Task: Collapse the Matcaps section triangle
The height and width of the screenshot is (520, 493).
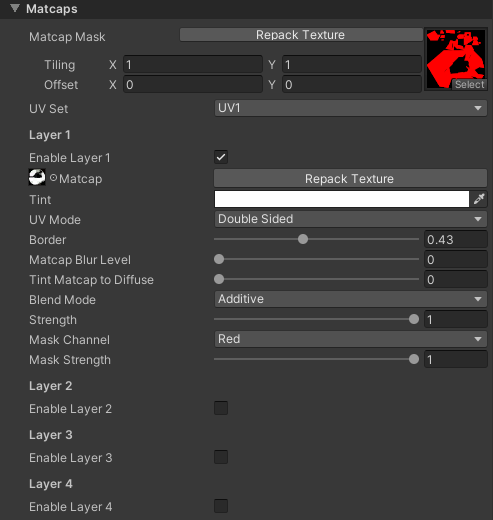Action: point(15,8)
